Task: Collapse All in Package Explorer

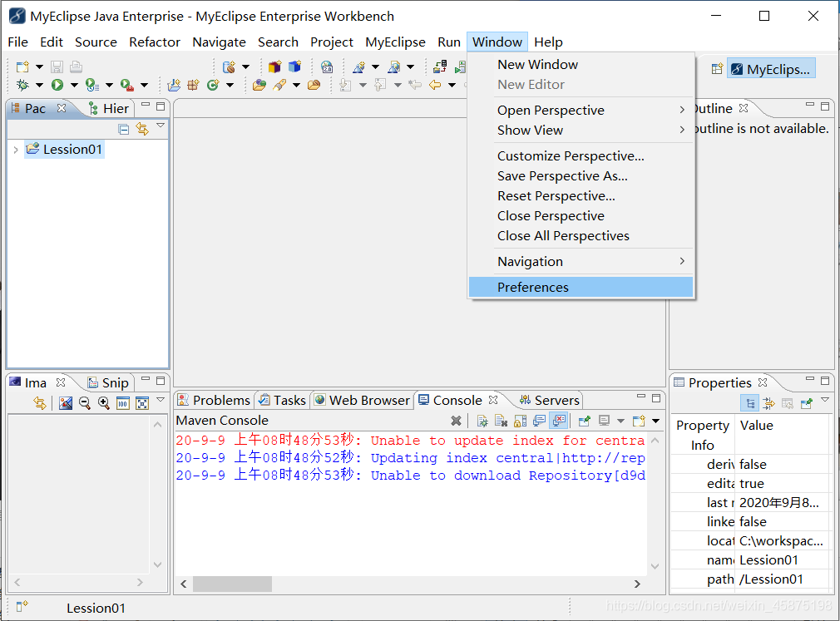Action: click(124, 129)
